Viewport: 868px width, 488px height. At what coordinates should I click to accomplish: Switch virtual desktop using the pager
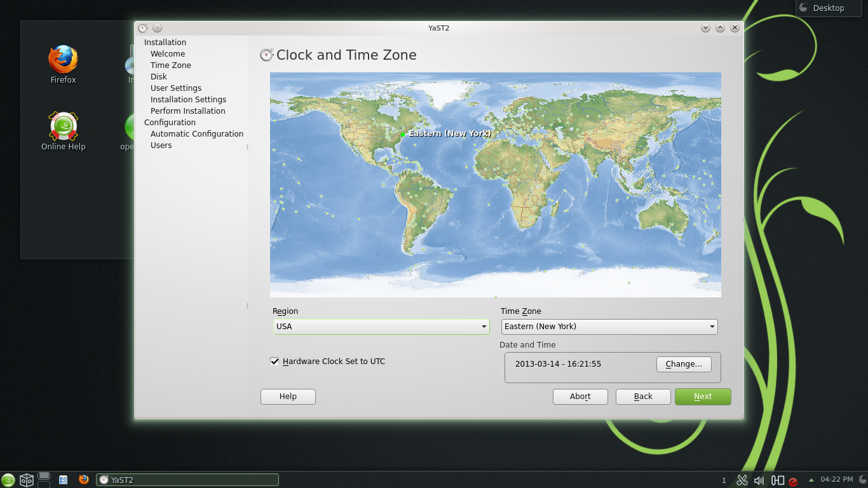pyautogui.click(x=44, y=480)
